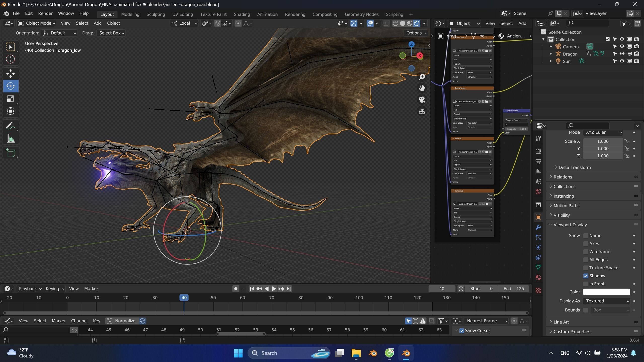Switch to the Shading workspace tab
The height and width of the screenshot is (362, 644).
coord(242,14)
